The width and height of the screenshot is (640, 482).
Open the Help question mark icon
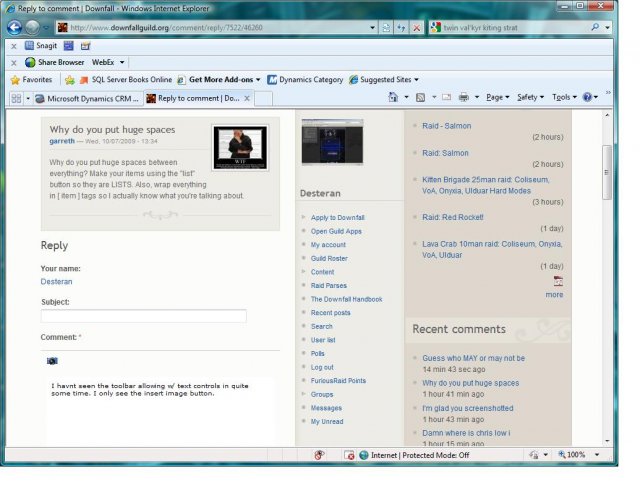(x=587, y=97)
